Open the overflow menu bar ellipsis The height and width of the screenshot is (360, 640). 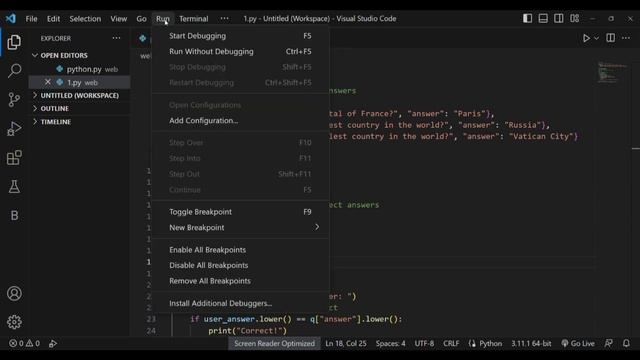click(x=224, y=18)
